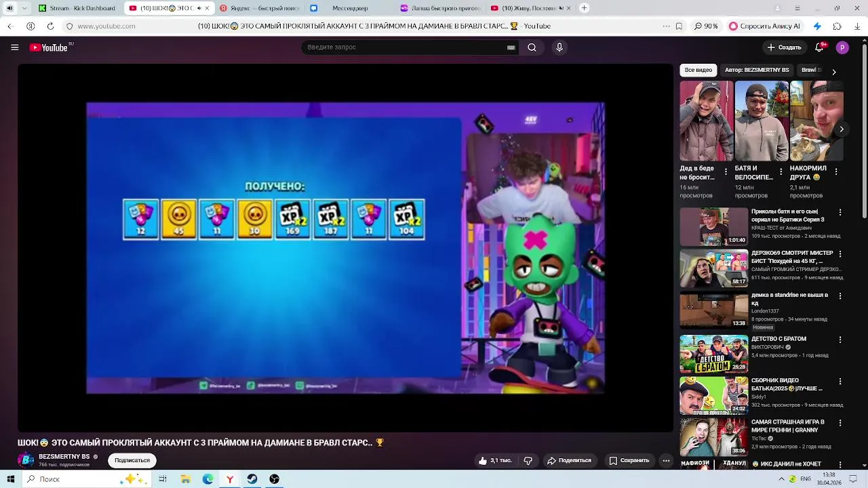
Task: Like the video (3,1 тыс.)
Action: click(495, 461)
